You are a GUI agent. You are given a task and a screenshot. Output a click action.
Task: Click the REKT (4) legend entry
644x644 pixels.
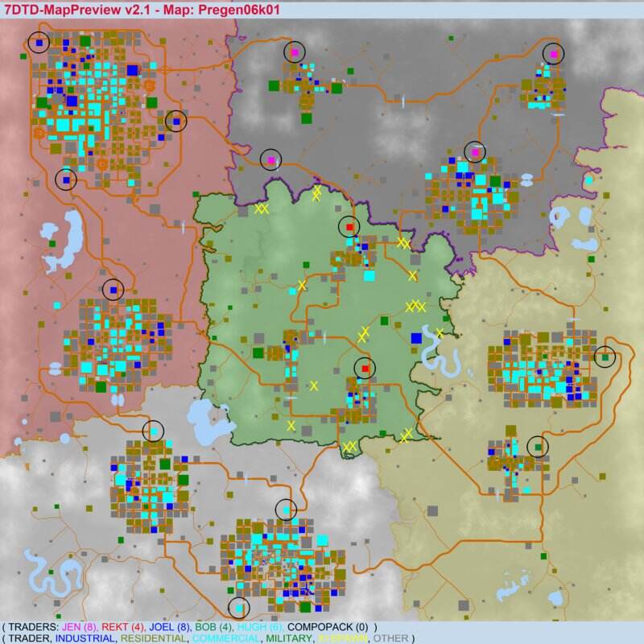(x=128, y=627)
